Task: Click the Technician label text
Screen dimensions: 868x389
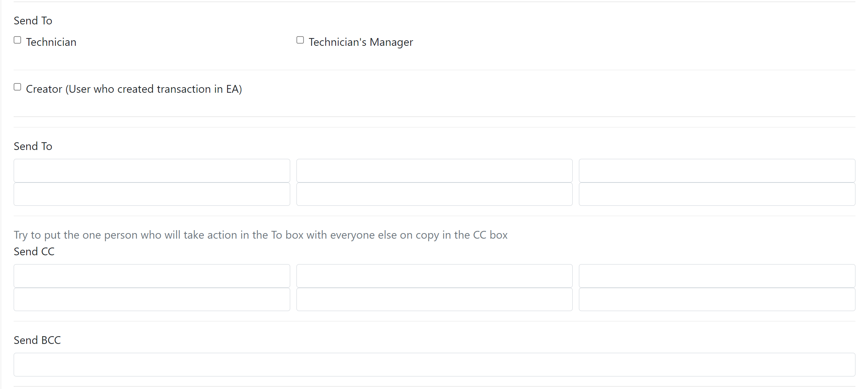Action: 51,42
